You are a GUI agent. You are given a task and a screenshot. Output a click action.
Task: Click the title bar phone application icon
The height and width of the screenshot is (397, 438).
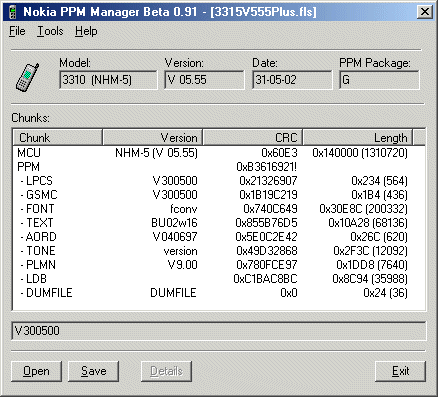pyautogui.click(x=13, y=12)
